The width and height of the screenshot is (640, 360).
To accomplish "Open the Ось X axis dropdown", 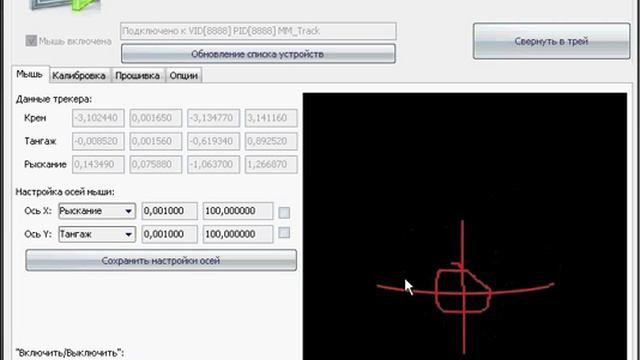I will click(97, 211).
